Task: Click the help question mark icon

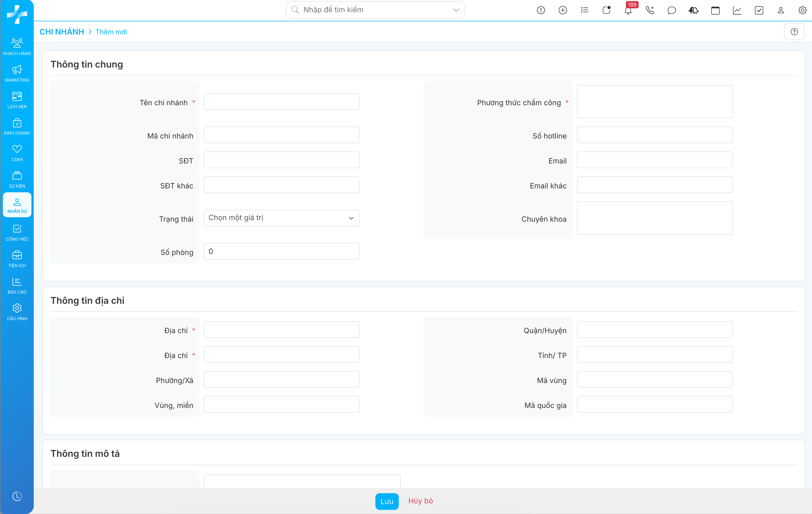Action: tap(794, 32)
